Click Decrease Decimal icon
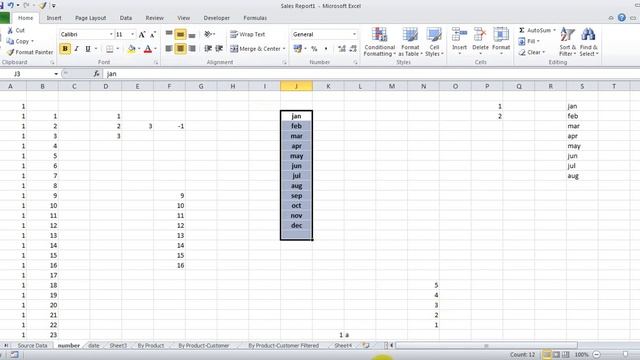This screenshot has height=360, width=640. click(x=353, y=49)
